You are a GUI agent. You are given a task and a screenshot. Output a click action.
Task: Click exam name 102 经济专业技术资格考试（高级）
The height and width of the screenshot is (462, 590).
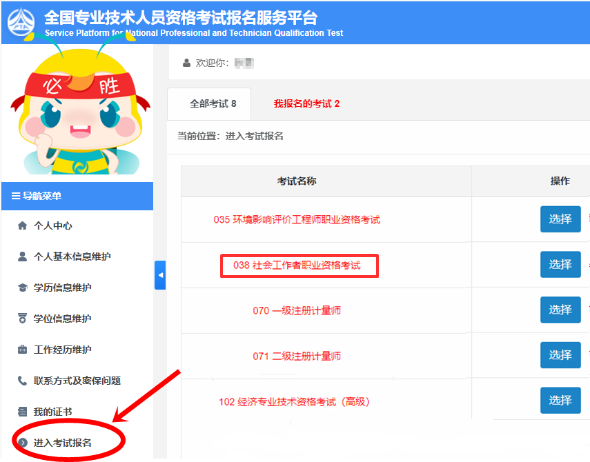coord(294,402)
